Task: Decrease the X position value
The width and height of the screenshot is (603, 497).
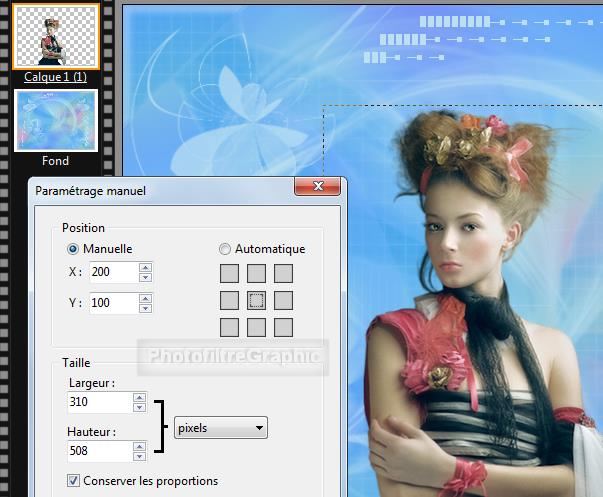Action: [x=145, y=277]
